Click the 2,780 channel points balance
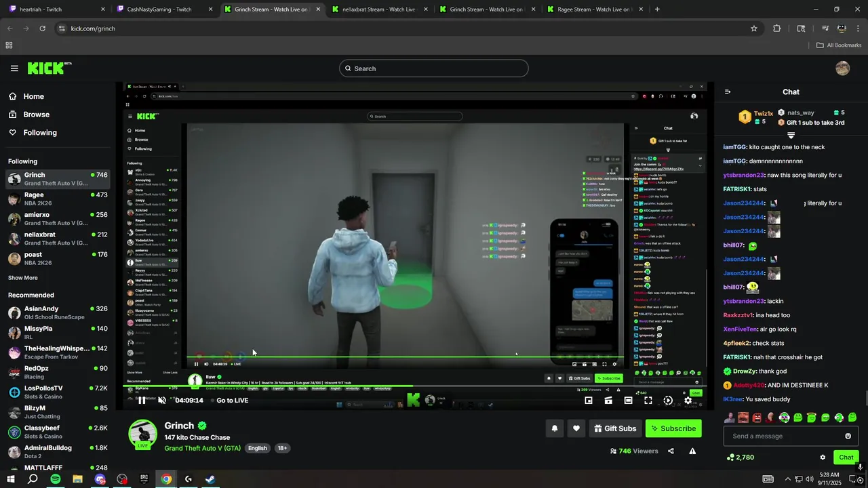 point(740,457)
